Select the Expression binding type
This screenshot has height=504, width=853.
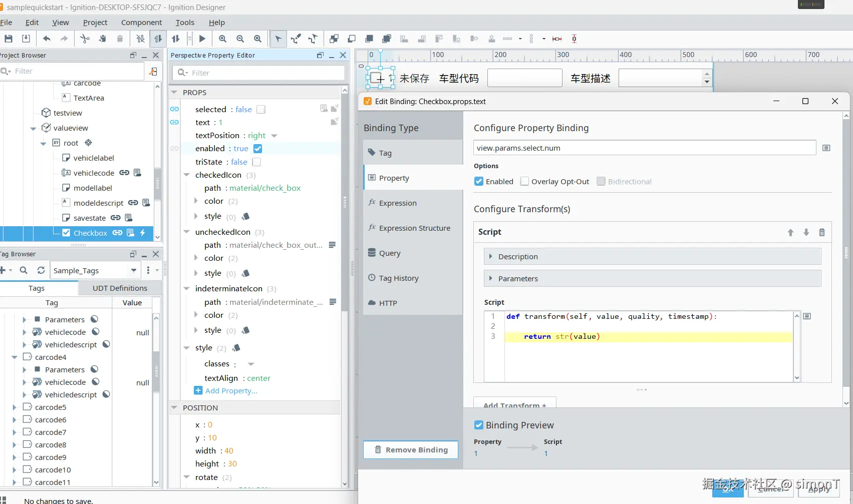click(x=413, y=203)
